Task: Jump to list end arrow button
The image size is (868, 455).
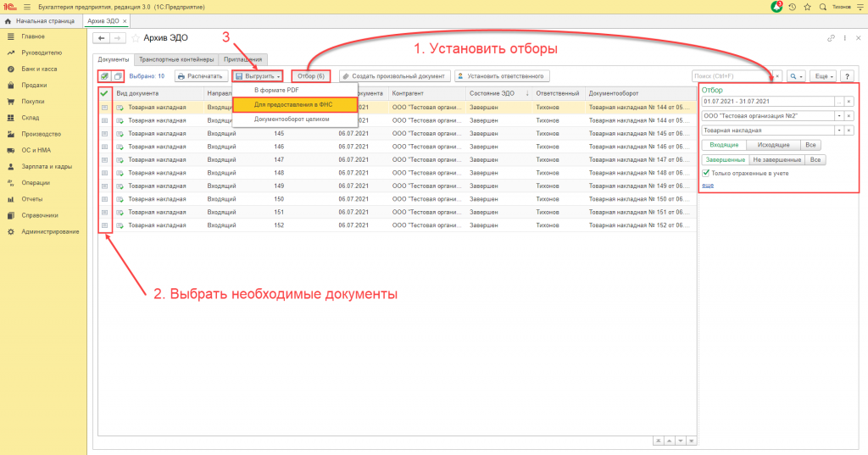Action: (x=691, y=441)
